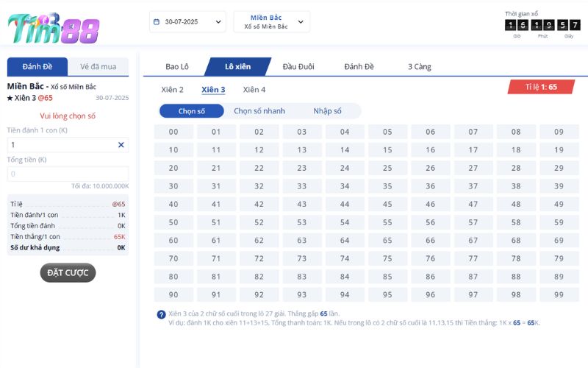Open the 30-07-2025 date dropdown
The width and height of the screenshot is (588, 368).
click(187, 22)
